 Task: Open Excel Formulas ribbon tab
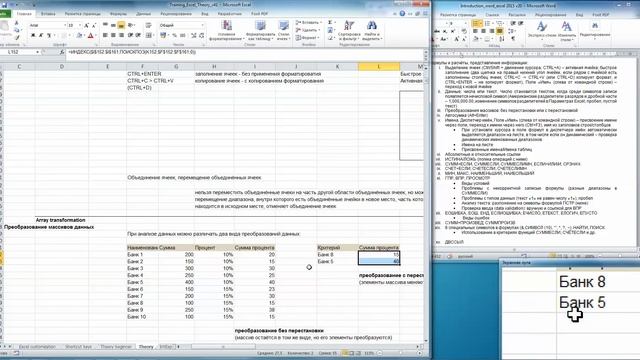(x=118, y=14)
